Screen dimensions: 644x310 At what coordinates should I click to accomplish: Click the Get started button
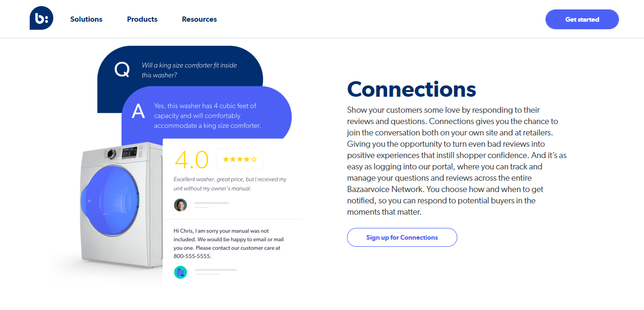(x=582, y=19)
